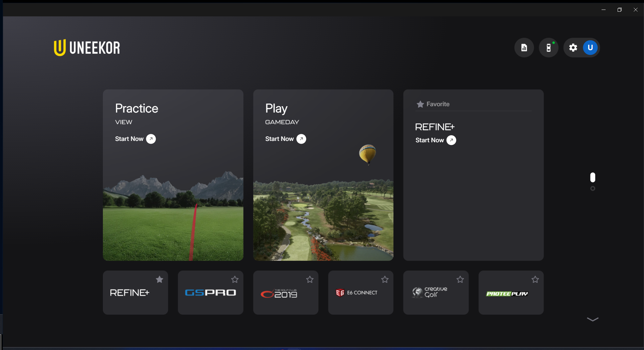Image resolution: width=644 pixels, height=350 pixels.
Task: Close the Uneekor launcher window
Action: pyautogui.click(x=636, y=10)
